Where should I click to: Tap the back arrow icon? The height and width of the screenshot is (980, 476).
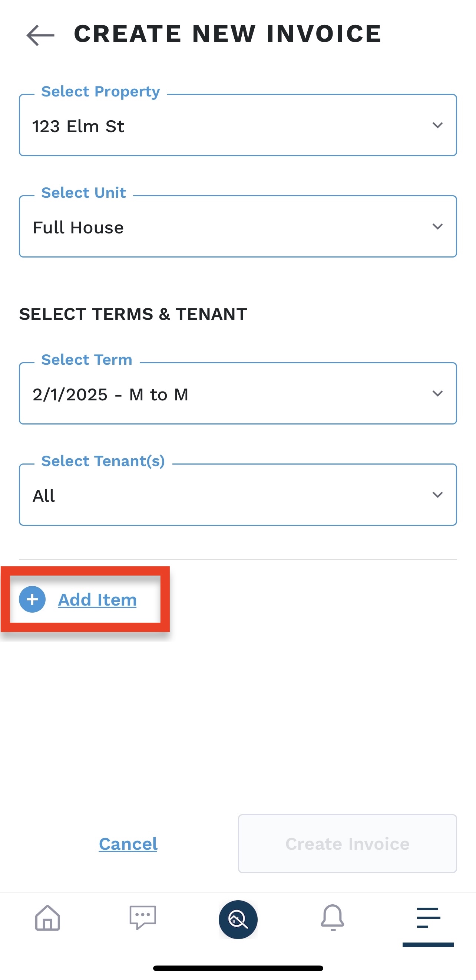[40, 35]
